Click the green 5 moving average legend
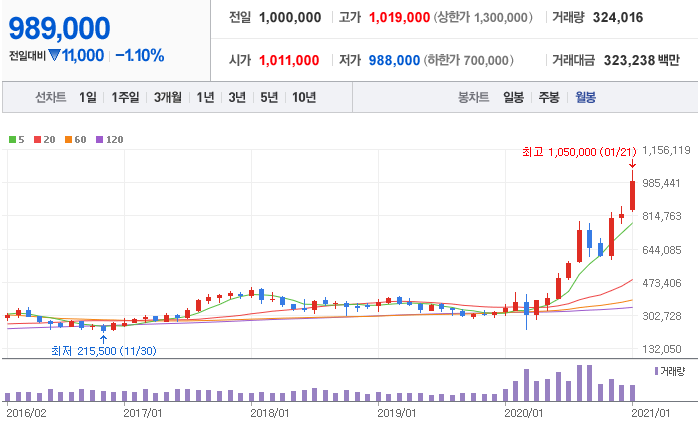 point(16,139)
